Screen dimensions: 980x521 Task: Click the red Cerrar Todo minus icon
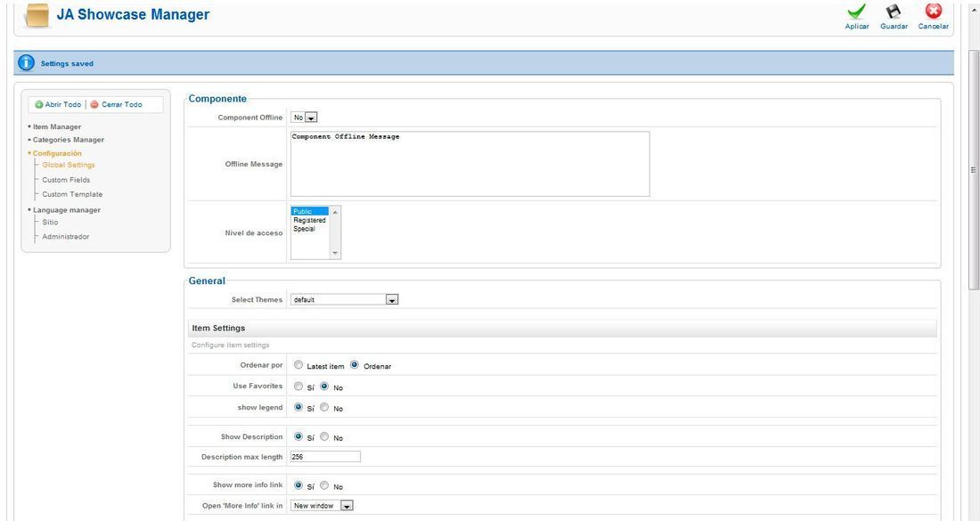click(94, 104)
